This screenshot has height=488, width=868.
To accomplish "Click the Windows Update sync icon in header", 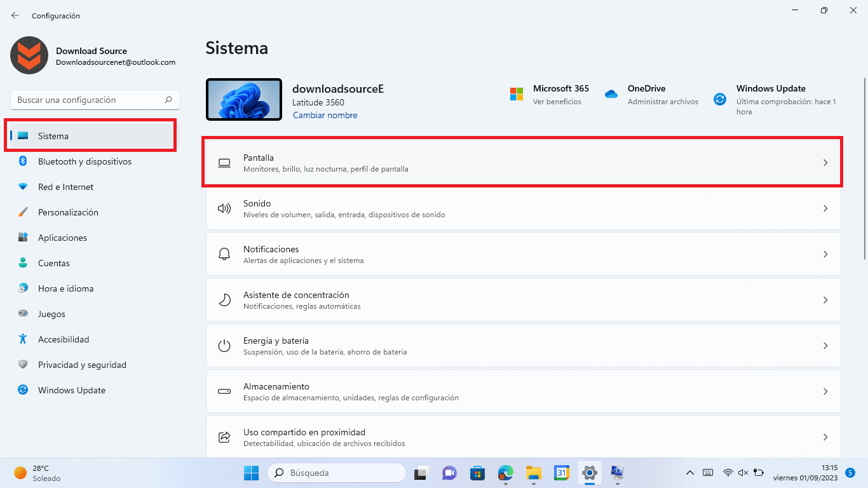I will tap(720, 99).
